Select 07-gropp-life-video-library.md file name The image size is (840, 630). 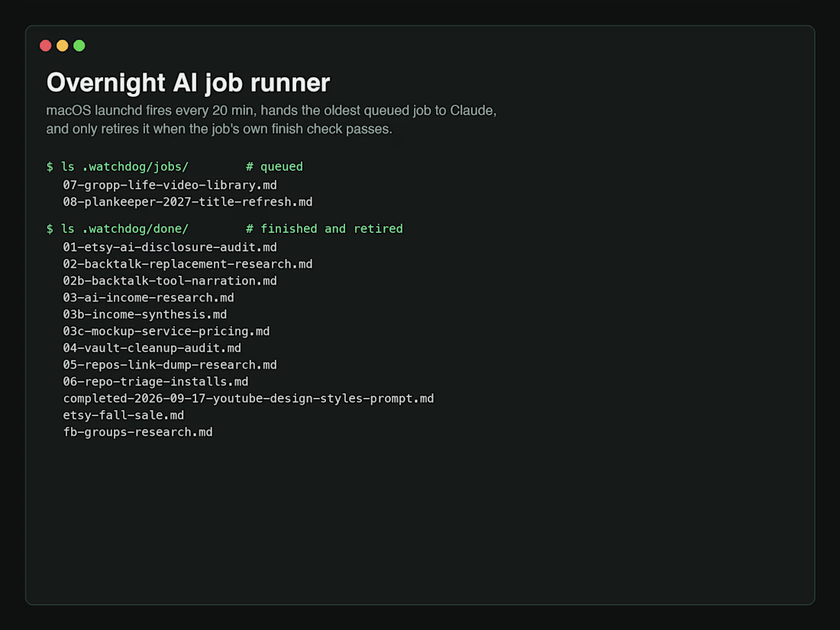tap(170, 186)
